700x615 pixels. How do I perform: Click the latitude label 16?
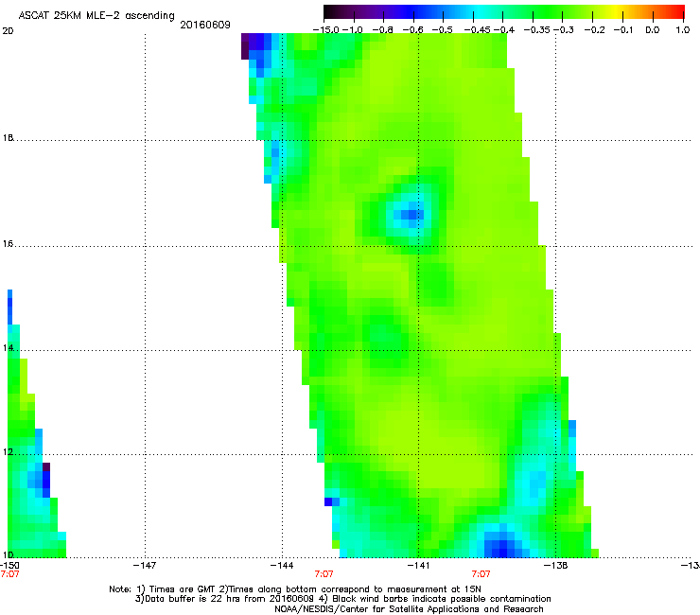click(x=8, y=244)
